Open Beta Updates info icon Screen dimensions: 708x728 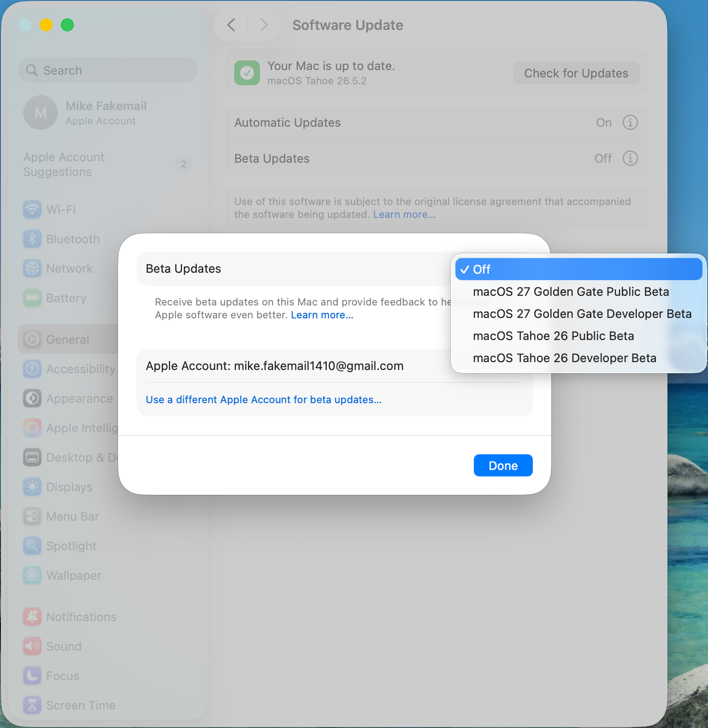coord(630,159)
